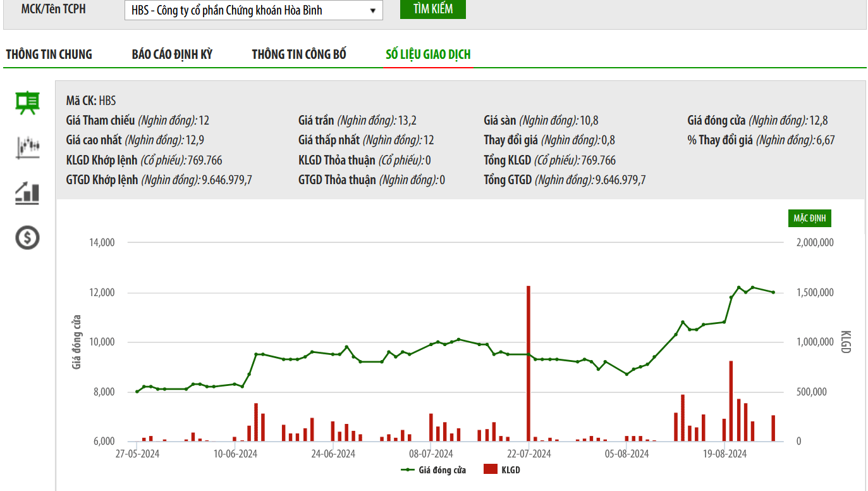Switch to the THÔNG TIN CHUNG tab
The height and width of the screenshot is (491, 868).
click(49, 54)
